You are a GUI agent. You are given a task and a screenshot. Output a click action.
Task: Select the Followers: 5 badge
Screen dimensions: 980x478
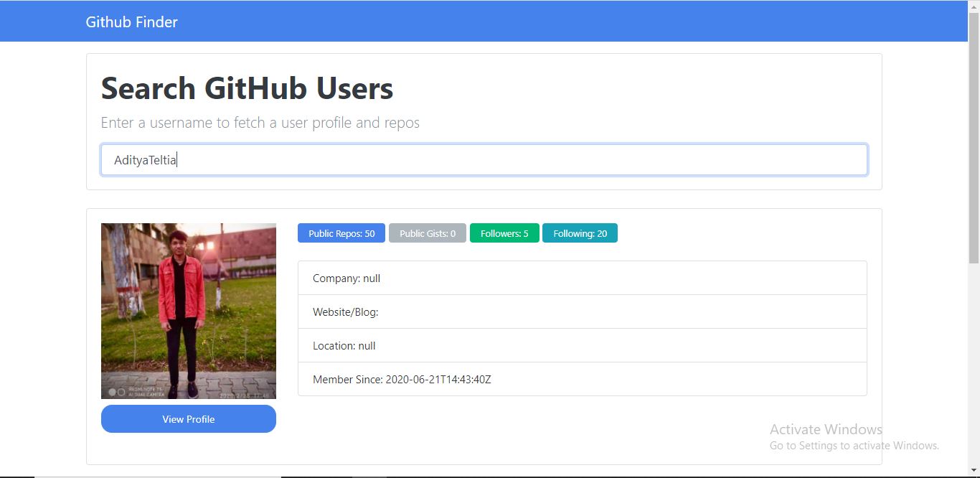click(x=504, y=233)
